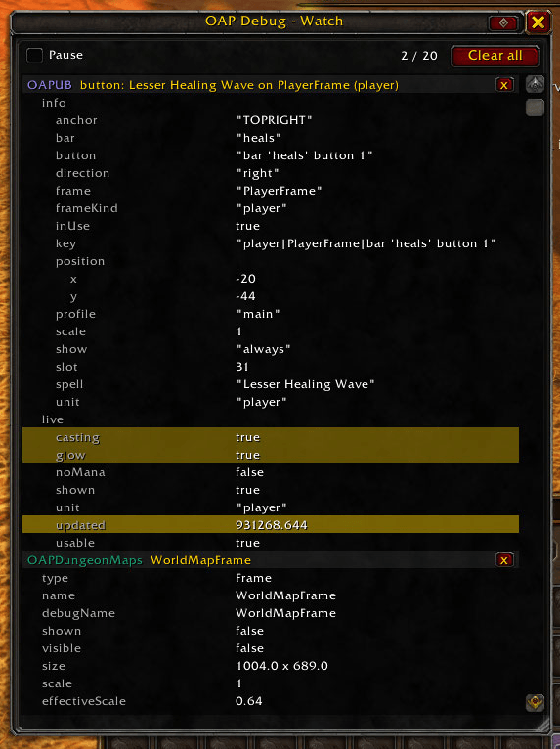Click the 2 / 20 watch counter
The width and height of the screenshot is (560, 749).
click(419, 56)
